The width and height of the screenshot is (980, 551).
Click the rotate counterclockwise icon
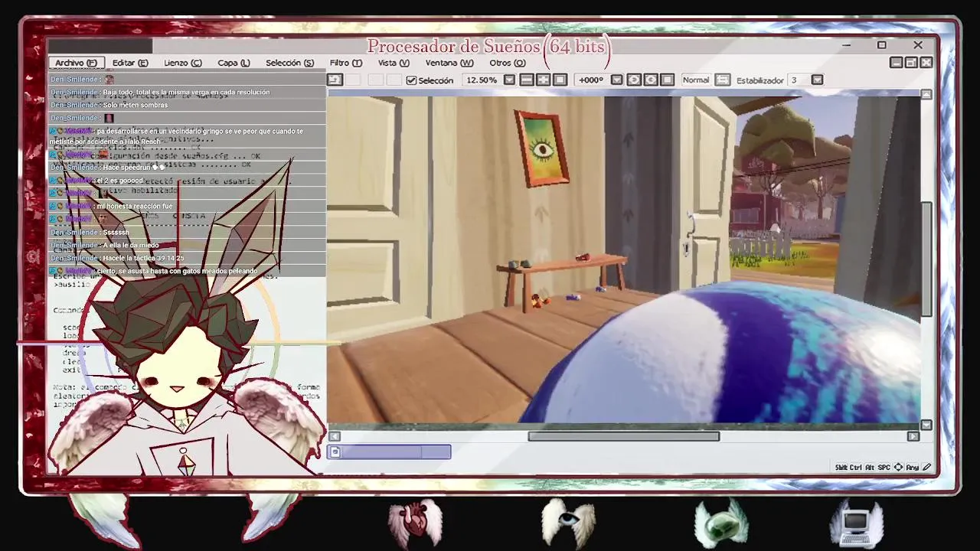[x=634, y=80]
